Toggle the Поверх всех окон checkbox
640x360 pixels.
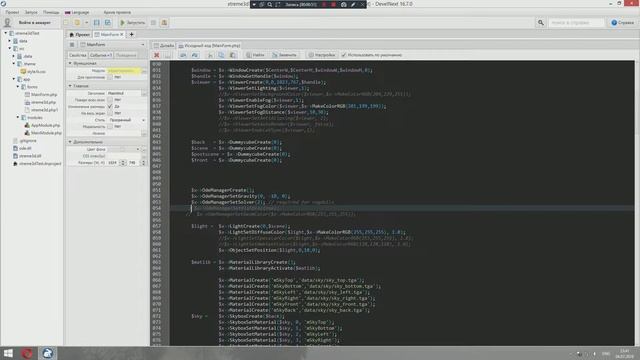pyautogui.click(x=110, y=100)
